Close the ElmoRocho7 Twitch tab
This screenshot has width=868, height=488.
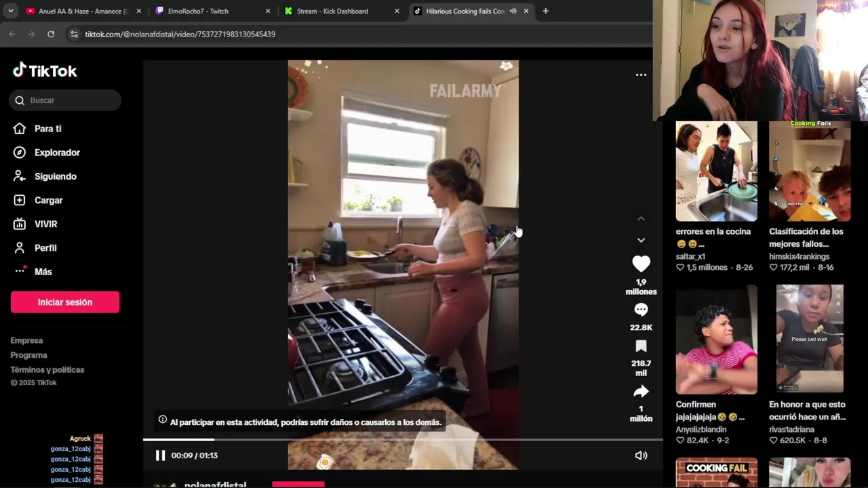(x=268, y=11)
